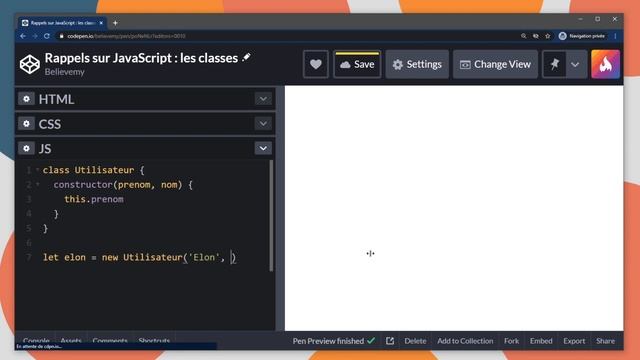
Task: Open the Shortcuts panel
Action: pos(154,340)
